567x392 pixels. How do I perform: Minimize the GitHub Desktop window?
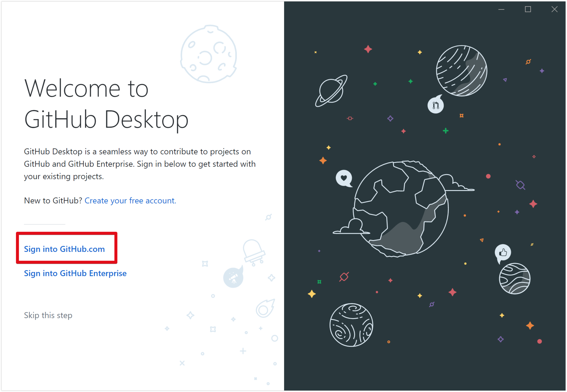click(501, 9)
